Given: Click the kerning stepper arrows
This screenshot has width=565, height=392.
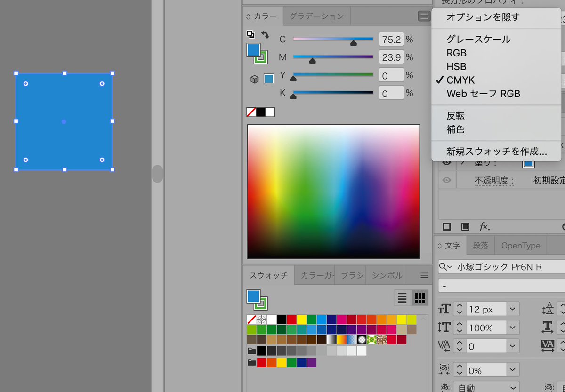Looking at the screenshot, I should (460, 346).
